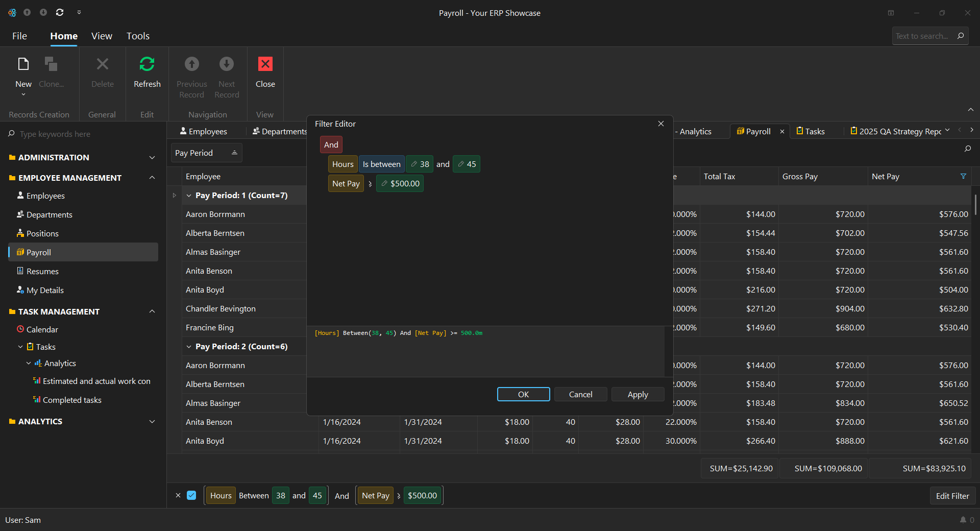Close the Payroll tab with its X
This screenshot has width=980, height=531.
coord(782,132)
